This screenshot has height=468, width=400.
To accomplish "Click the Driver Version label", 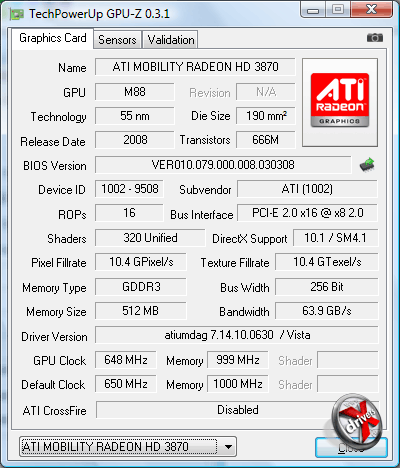I will [54, 337].
